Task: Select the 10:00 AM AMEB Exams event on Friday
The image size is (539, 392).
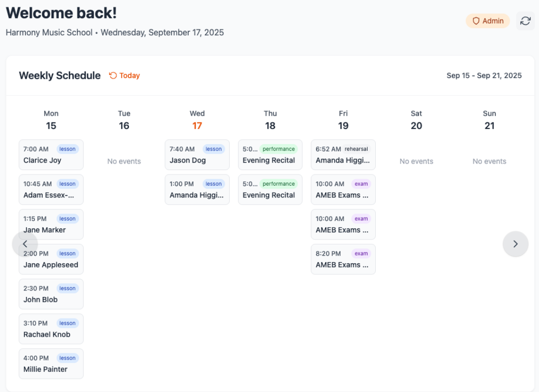Action: point(343,189)
